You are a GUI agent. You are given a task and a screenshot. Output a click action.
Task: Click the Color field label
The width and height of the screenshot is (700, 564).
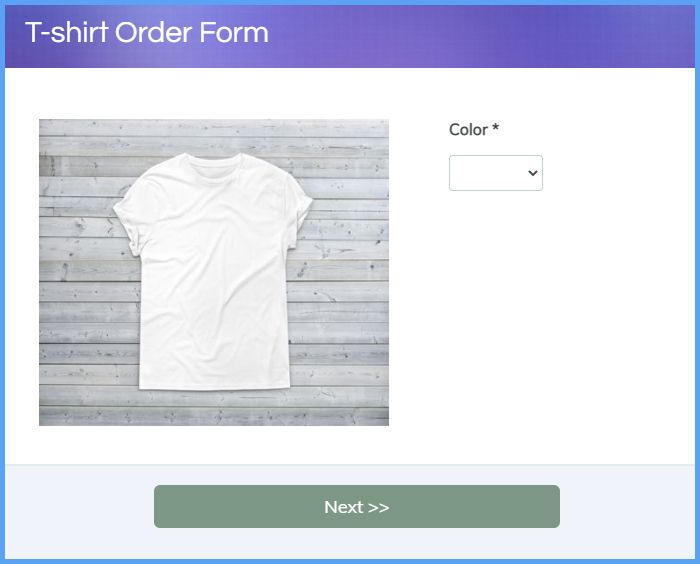coord(468,130)
